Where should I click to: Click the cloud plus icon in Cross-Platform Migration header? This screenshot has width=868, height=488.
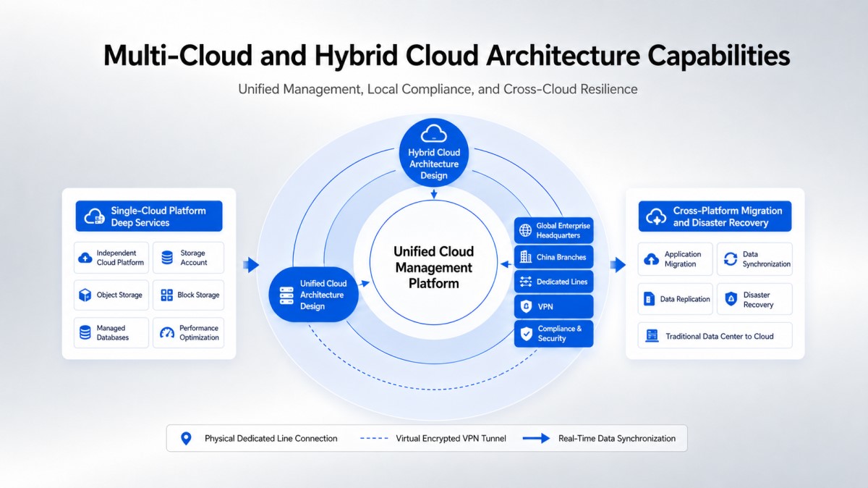point(657,216)
